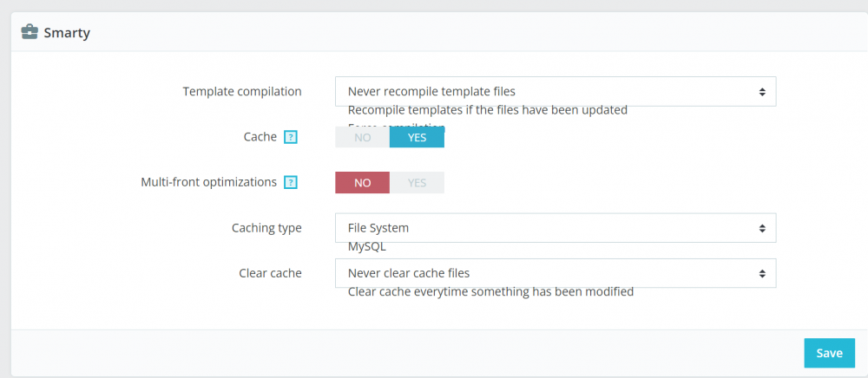This screenshot has height=378, width=868.
Task: Choose the MySQL caching option
Action: [x=366, y=246]
